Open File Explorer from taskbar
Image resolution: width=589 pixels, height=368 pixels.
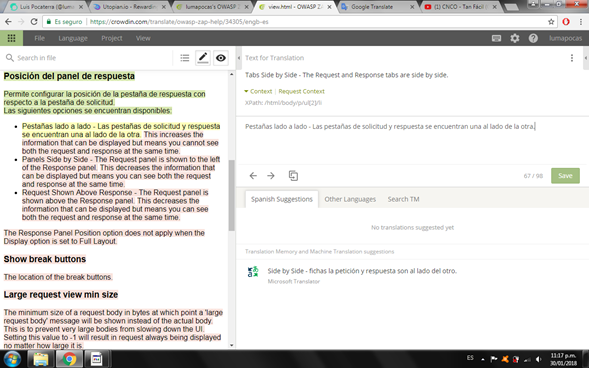pos(41,359)
